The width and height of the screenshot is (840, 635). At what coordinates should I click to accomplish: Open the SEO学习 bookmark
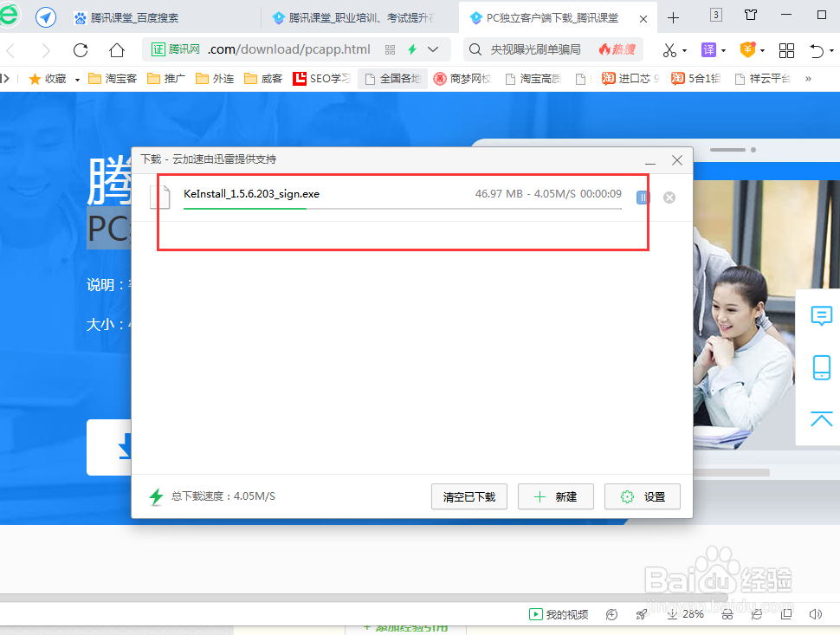click(x=321, y=79)
